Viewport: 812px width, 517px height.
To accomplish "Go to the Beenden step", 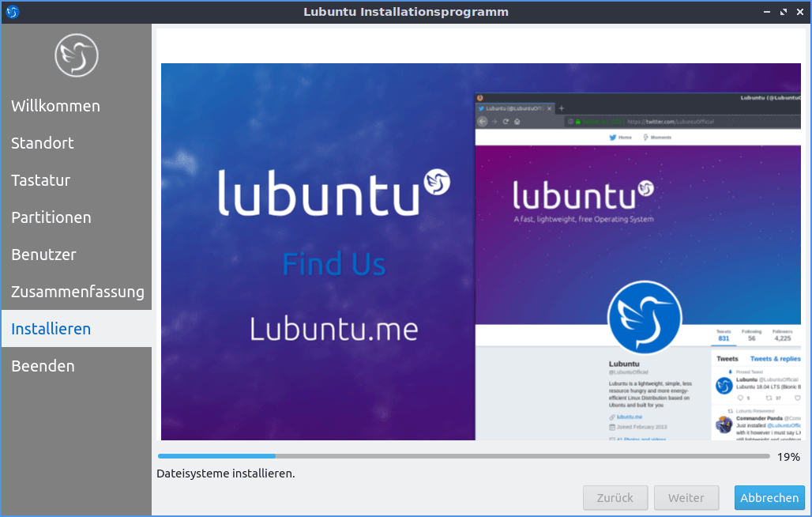I will (x=77, y=366).
